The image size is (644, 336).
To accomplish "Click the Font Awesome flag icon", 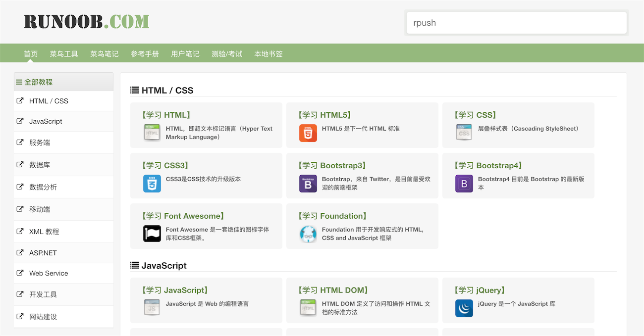I will (152, 234).
